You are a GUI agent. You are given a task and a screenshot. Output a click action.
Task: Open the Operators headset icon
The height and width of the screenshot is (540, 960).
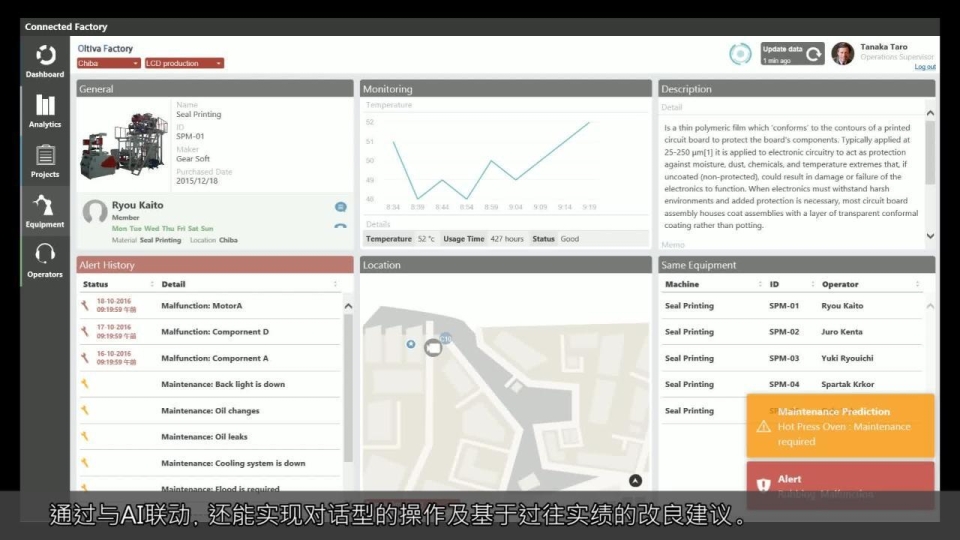click(45, 253)
